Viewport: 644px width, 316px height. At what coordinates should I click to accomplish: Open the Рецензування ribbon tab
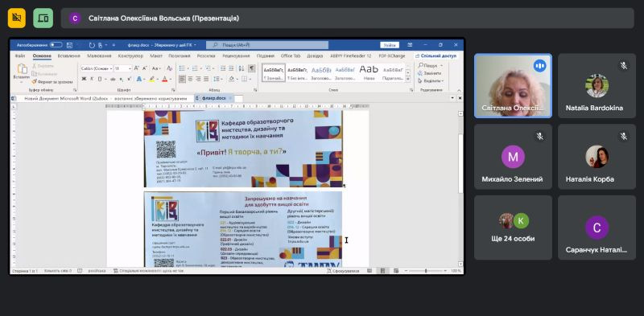point(236,55)
